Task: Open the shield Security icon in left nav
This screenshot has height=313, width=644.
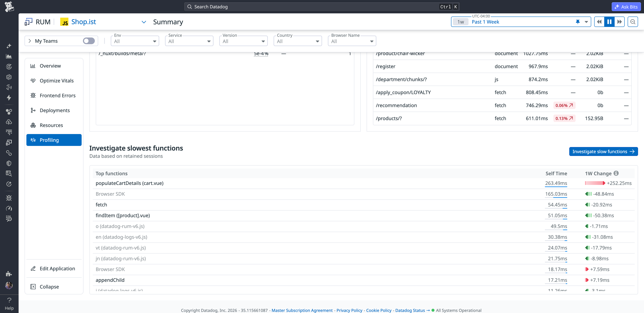Action: [9, 163]
